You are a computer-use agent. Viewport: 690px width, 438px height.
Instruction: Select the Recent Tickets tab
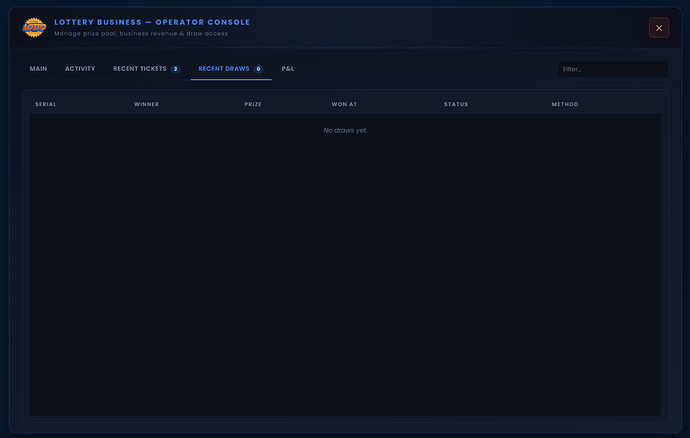(147, 69)
